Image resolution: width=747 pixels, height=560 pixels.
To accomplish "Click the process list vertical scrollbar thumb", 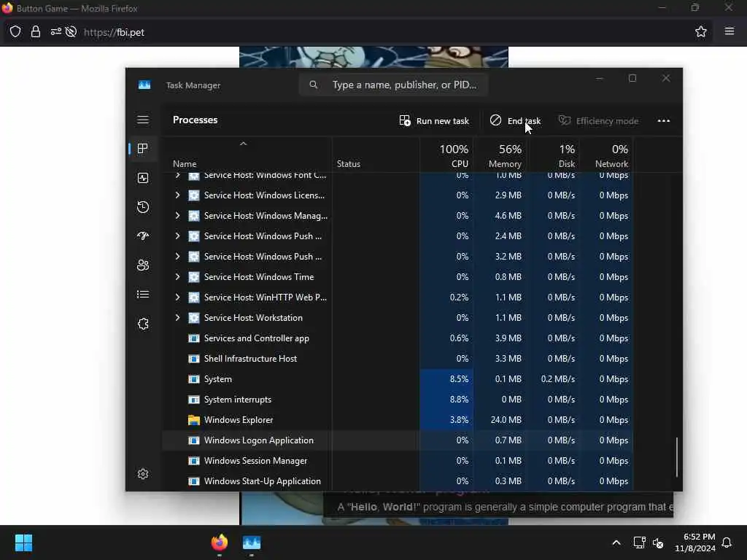I will [676, 457].
